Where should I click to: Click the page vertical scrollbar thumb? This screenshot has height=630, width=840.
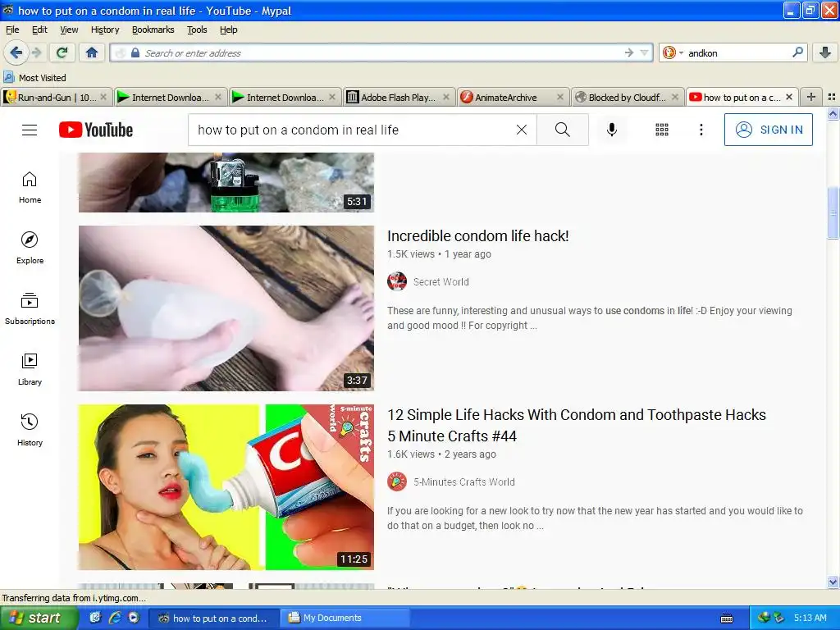click(x=833, y=213)
